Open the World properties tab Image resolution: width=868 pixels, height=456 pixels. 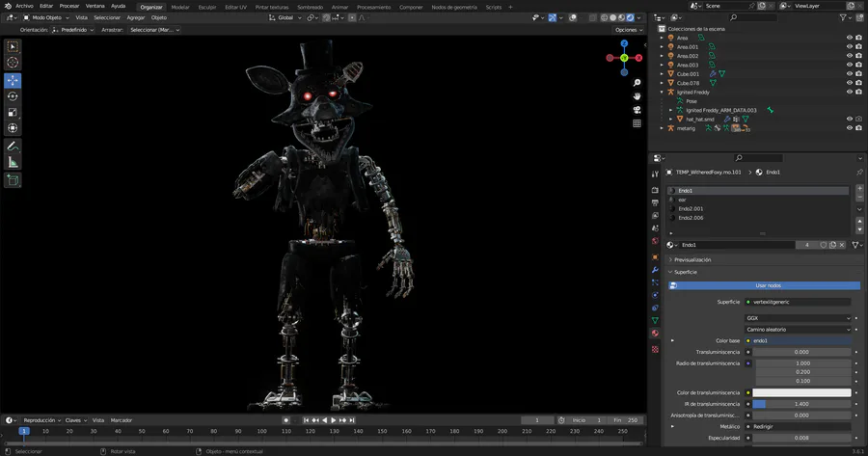pos(655,241)
